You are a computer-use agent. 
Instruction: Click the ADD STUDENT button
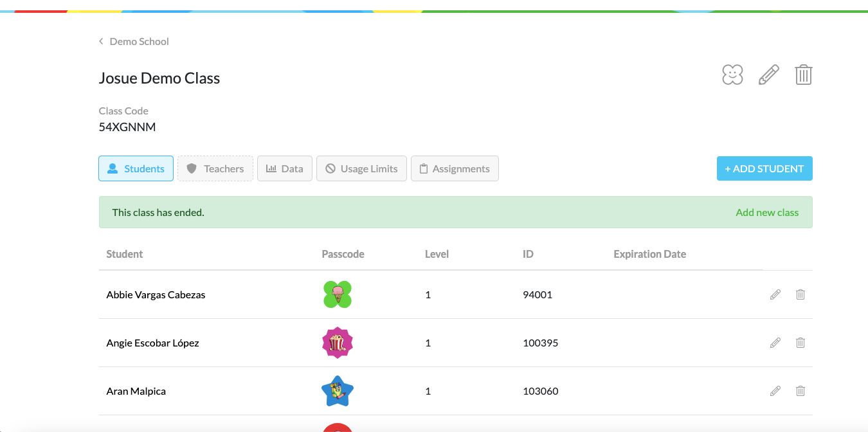tap(764, 168)
